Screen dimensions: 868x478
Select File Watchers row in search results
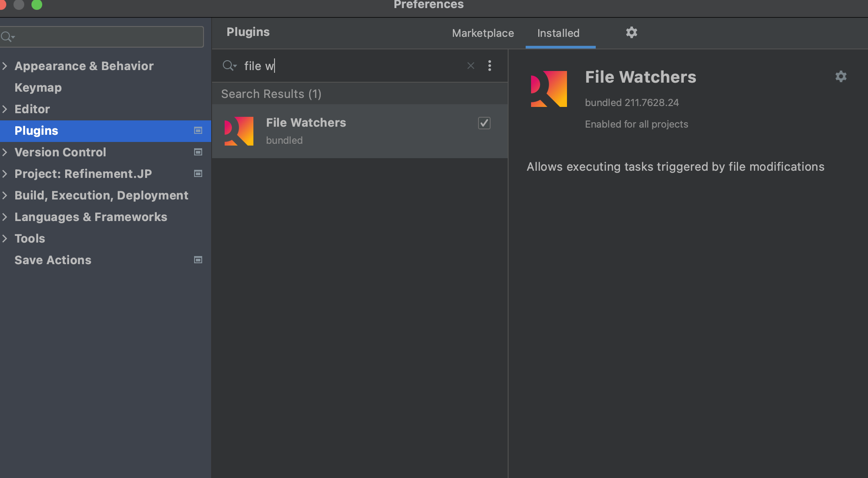(360, 131)
